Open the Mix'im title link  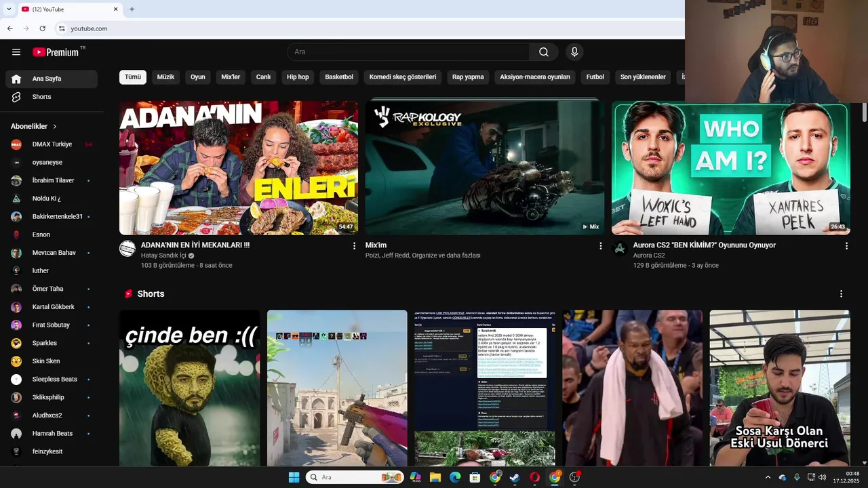coord(376,245)
